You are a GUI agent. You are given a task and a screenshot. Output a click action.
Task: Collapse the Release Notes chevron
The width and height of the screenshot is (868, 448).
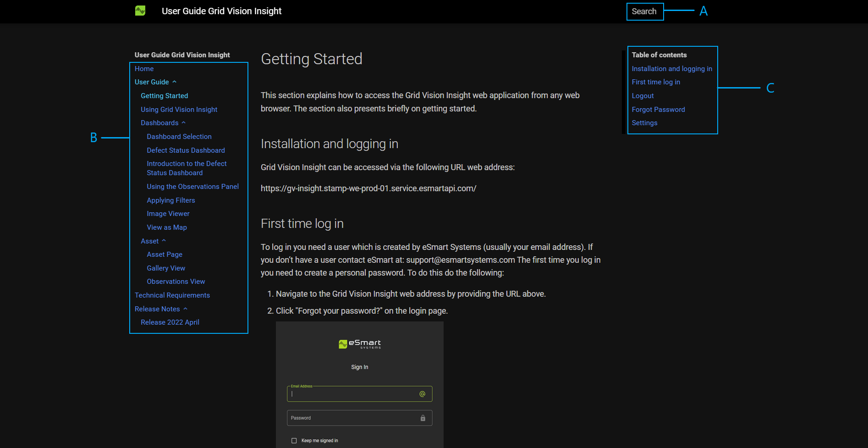click(x=185, y=309)
